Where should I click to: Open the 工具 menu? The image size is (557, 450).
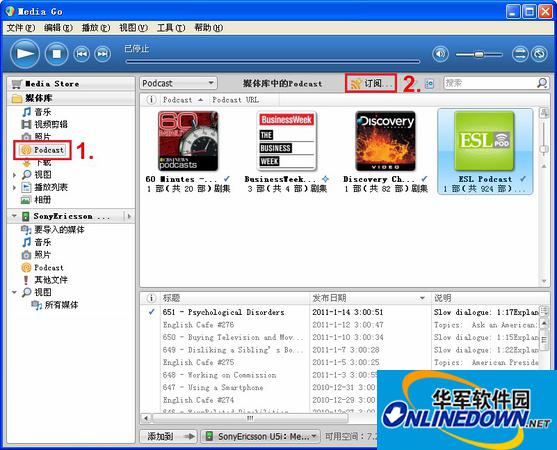(171, 28)
